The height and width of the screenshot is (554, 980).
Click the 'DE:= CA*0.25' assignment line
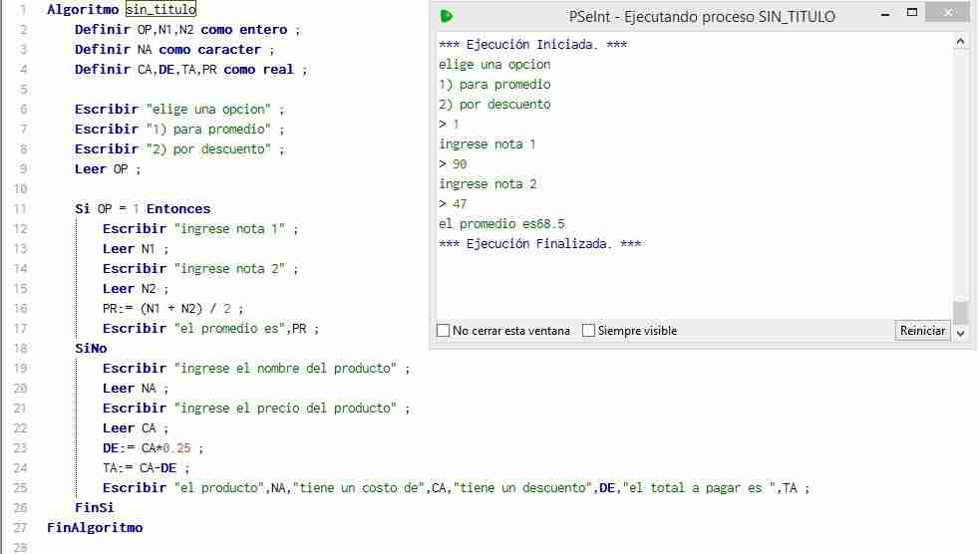(x=153, y=447)
